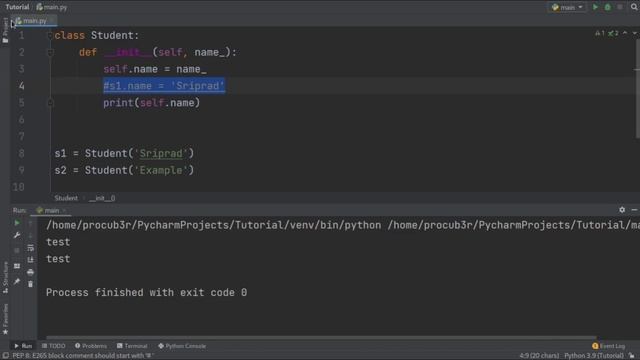Clear all console output with trash icon

pos(30,284)
